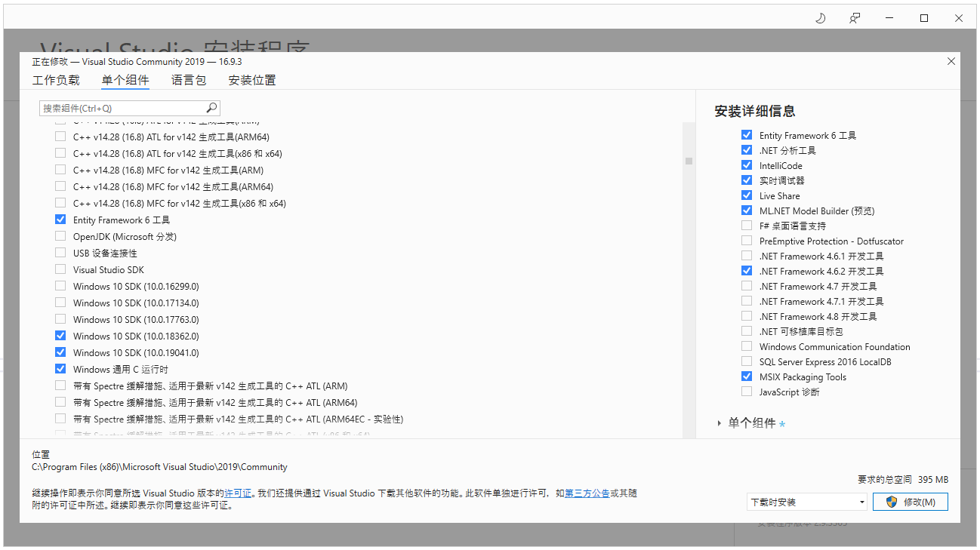Check SQL Server Express 2016 LocalDB
Image resolution: width=980 pixels, height=550 pixels.
[747, 361]
